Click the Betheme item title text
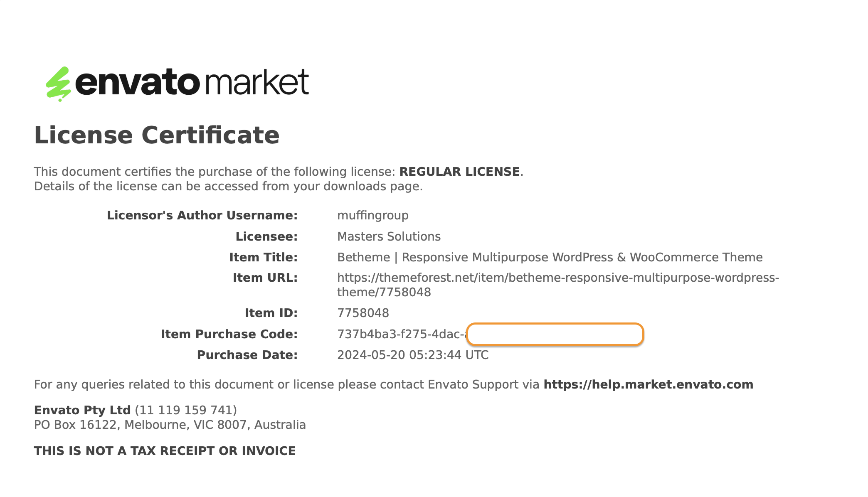868x497 pixels. 550,258
